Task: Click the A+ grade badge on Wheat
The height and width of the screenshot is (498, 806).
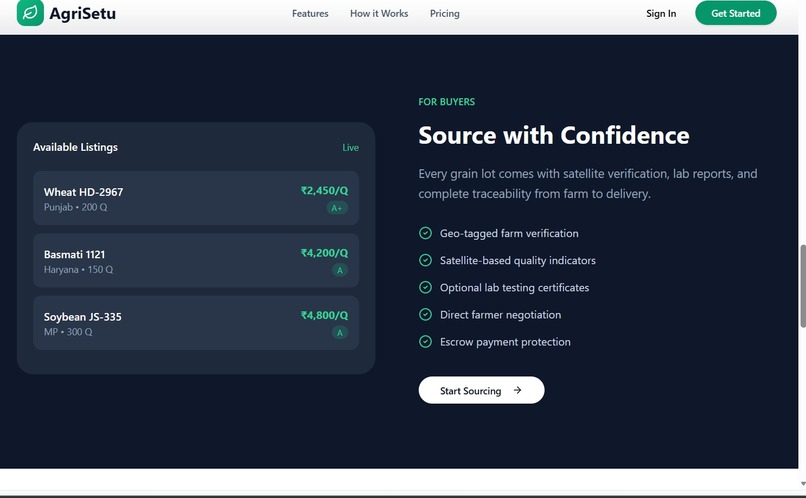Action: (x=337, y=208)
